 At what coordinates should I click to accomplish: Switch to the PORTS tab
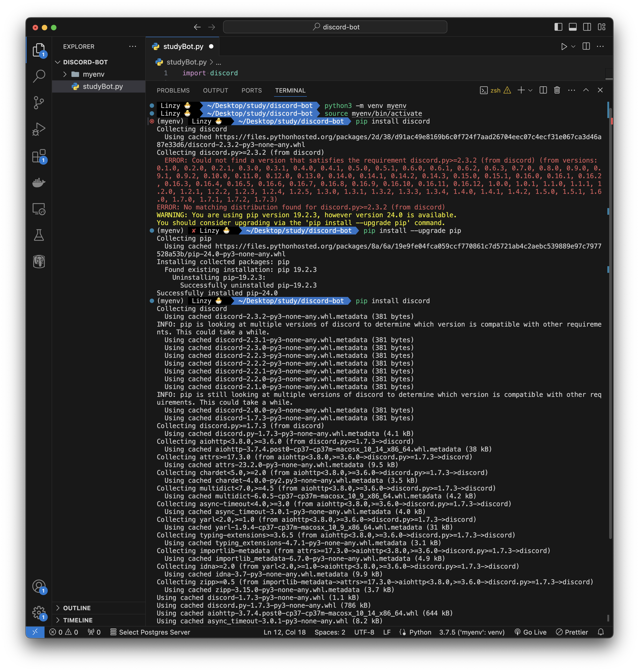(x=252, y=90)
